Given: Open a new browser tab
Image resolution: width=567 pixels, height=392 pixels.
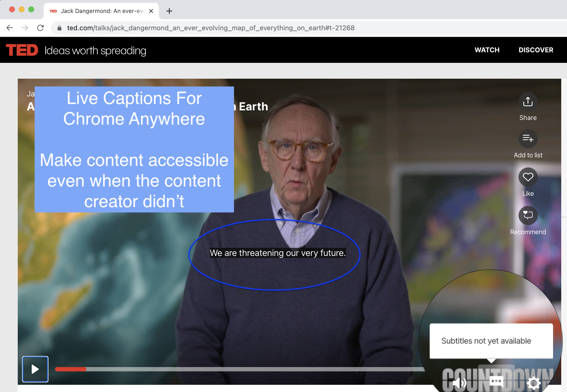Looking at the screenshot, I should point(169,11).
